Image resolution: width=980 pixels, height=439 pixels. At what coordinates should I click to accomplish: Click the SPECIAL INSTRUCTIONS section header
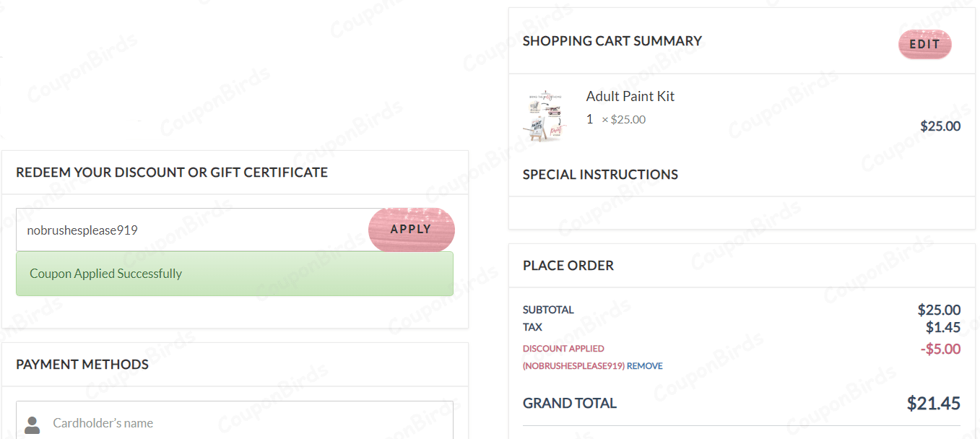coord(600,174)
